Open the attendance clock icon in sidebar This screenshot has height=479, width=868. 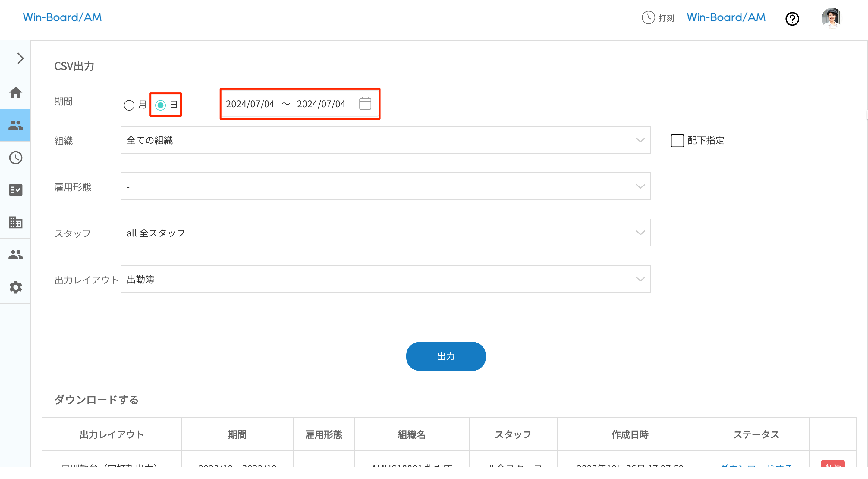tap(15, 157)
